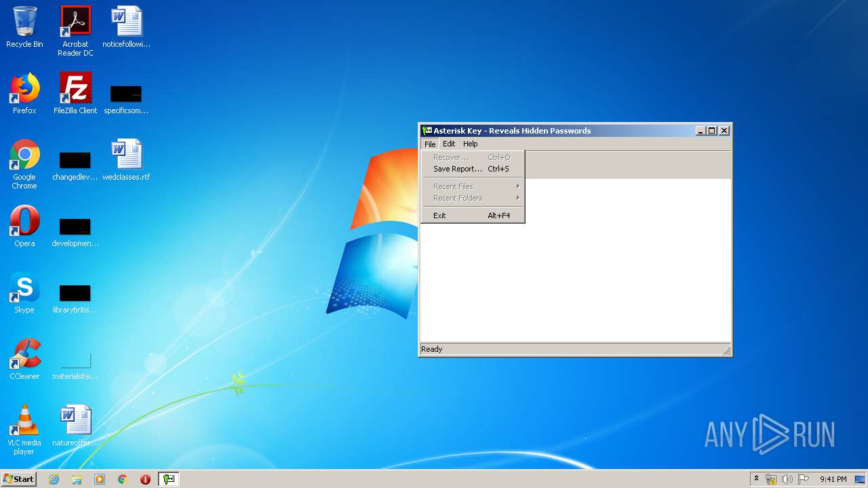Click the network tray icon
The width and height of the screenshot is (868, 488).
tap(771, 479)
